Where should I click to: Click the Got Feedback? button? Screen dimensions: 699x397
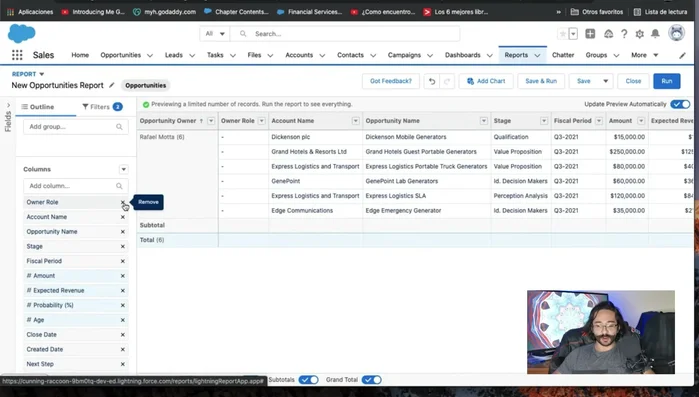[391, 81]
